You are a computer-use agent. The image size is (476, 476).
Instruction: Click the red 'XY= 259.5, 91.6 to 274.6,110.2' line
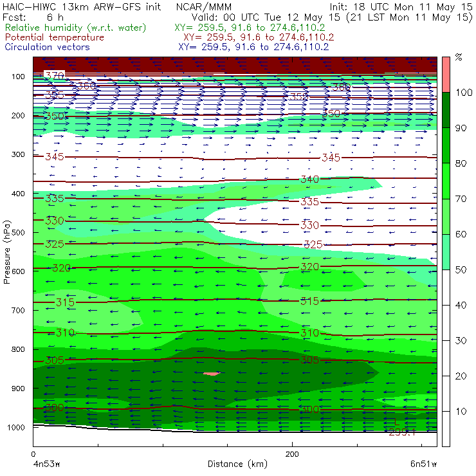259,37
